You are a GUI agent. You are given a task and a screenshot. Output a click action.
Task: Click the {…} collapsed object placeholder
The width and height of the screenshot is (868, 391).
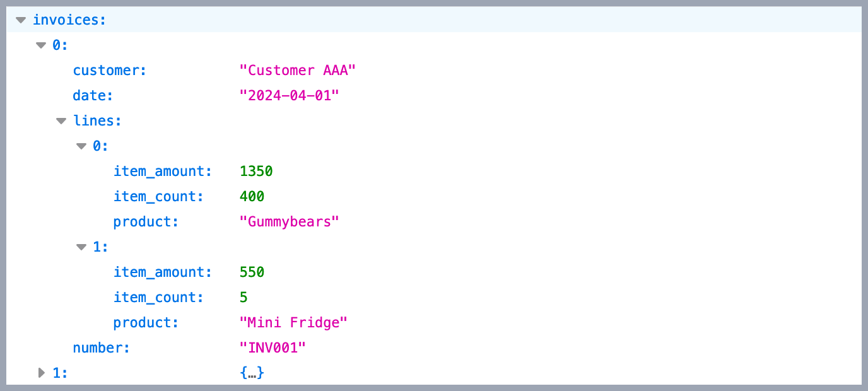[x=252, y=373]
